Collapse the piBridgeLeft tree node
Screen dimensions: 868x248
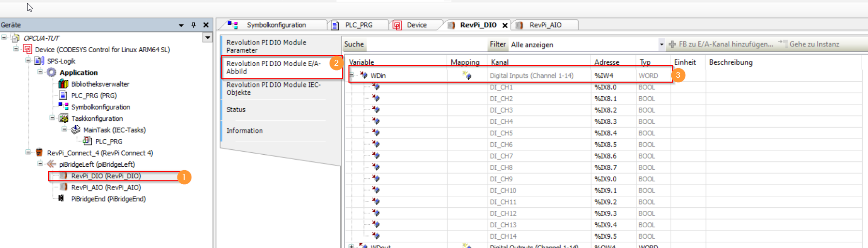pyautogui.click(x=40, y=164)
